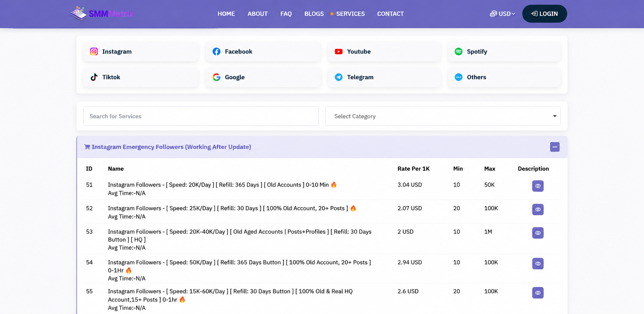Open the SERVICES page

pyautogui.click(x=350, y=14)
